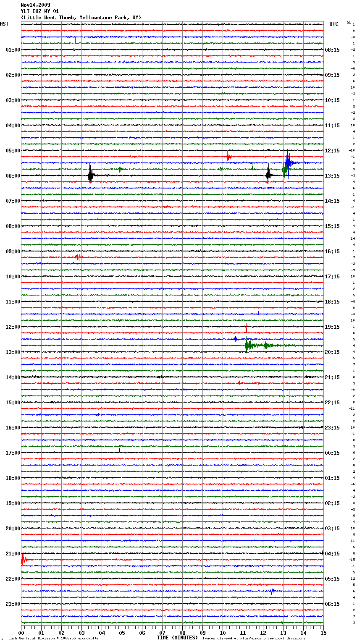Click the red event at start of trace below 21:00
Image resolution: width=357 pixels, height=644 pixels.
(24, 559)
